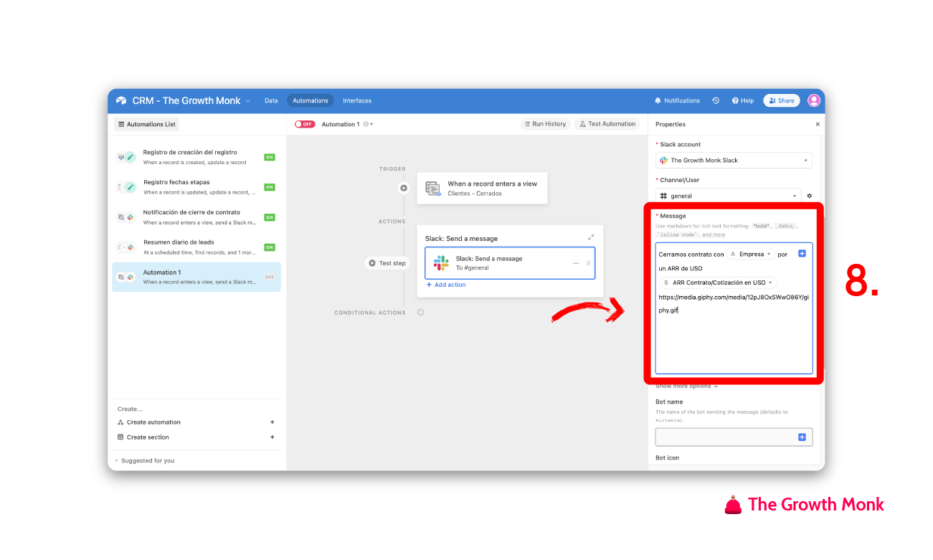Click inside the Message text box
The height and width of the screenshot is (560, 933).
point(734,308)
